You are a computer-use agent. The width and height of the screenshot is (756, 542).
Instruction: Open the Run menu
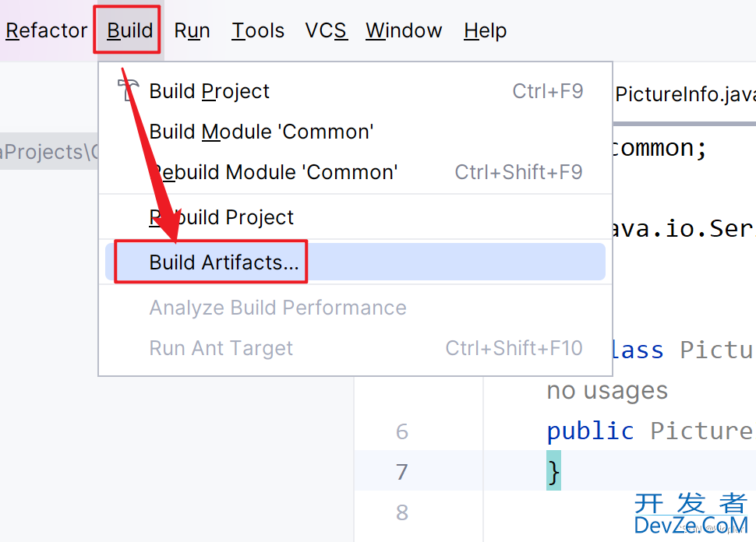tap(192, 30)
